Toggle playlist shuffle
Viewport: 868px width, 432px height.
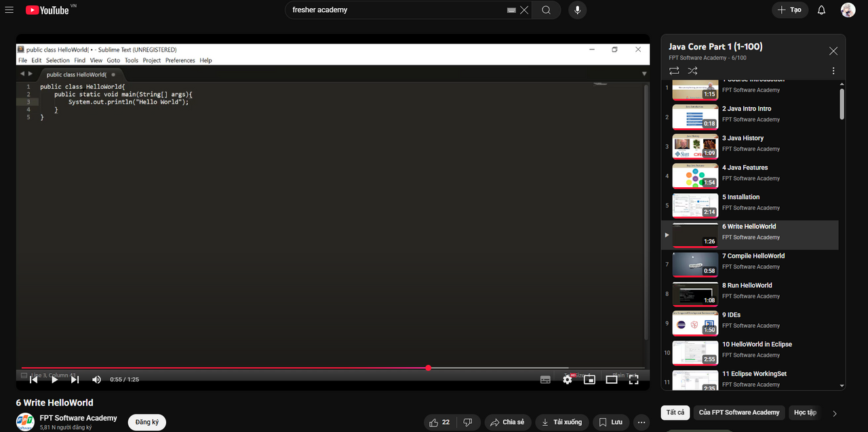692,71
